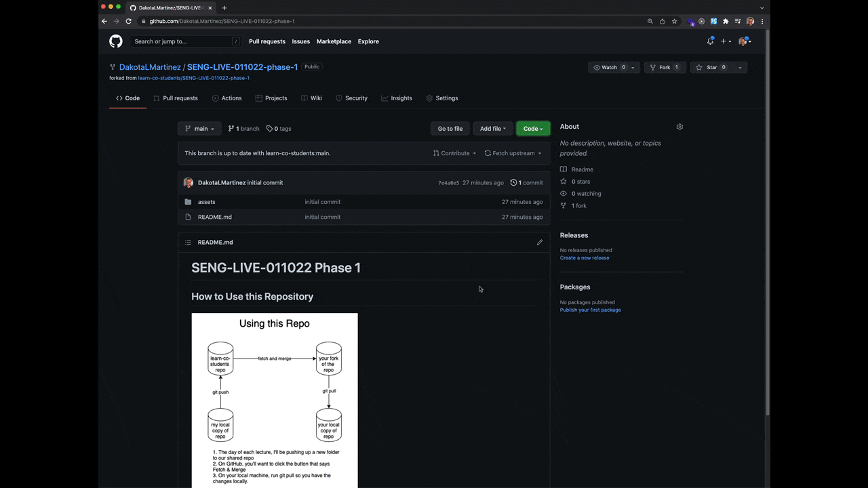Open the About section settings gear
This screenshot has height=488, width=868.
tap(679, 126)
